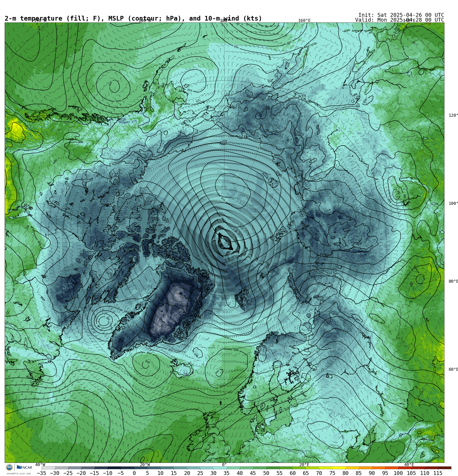
Task: Click the 160°E longitude label at top
Action: [304, 21]
